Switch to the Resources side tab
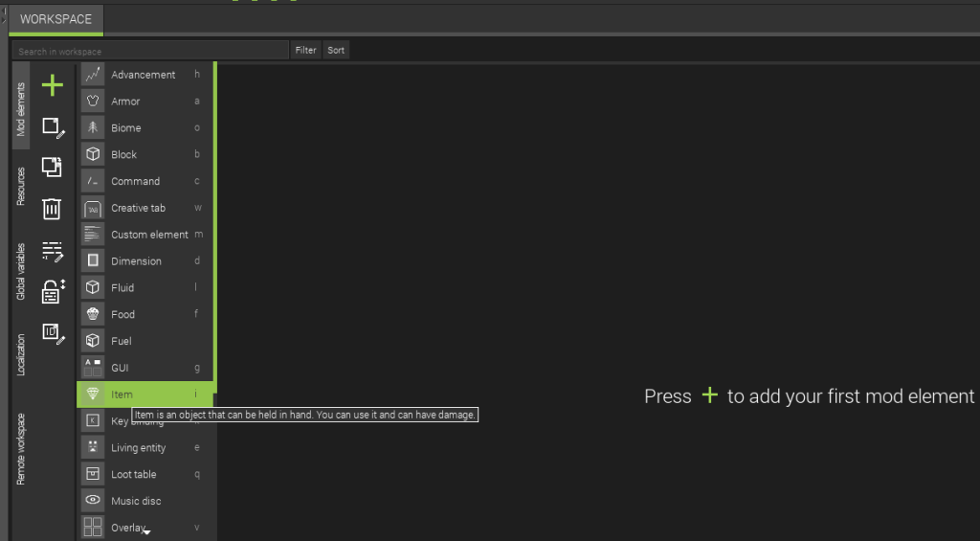Image resolution: width=980 pixels, height=541 pixels. [21, 187]
